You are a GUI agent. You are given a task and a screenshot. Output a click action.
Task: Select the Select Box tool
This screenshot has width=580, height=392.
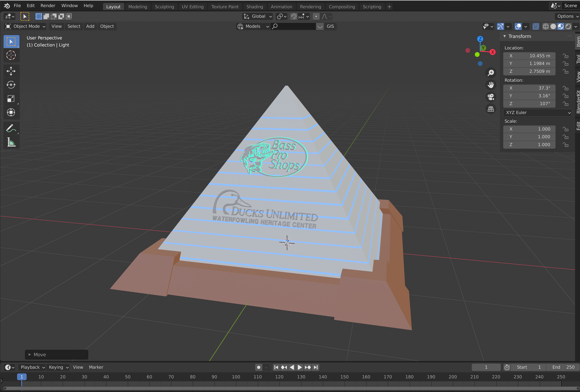[11, 42]
